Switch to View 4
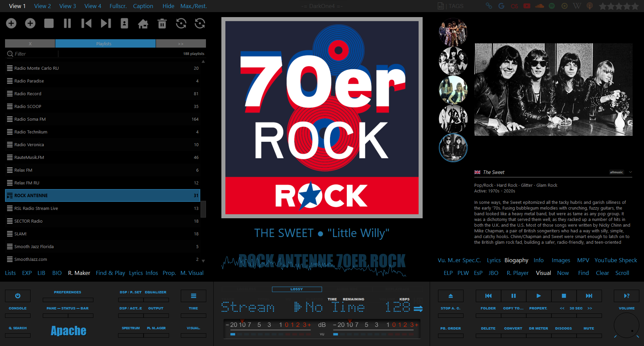644x346 pixels. pos(93,6)
